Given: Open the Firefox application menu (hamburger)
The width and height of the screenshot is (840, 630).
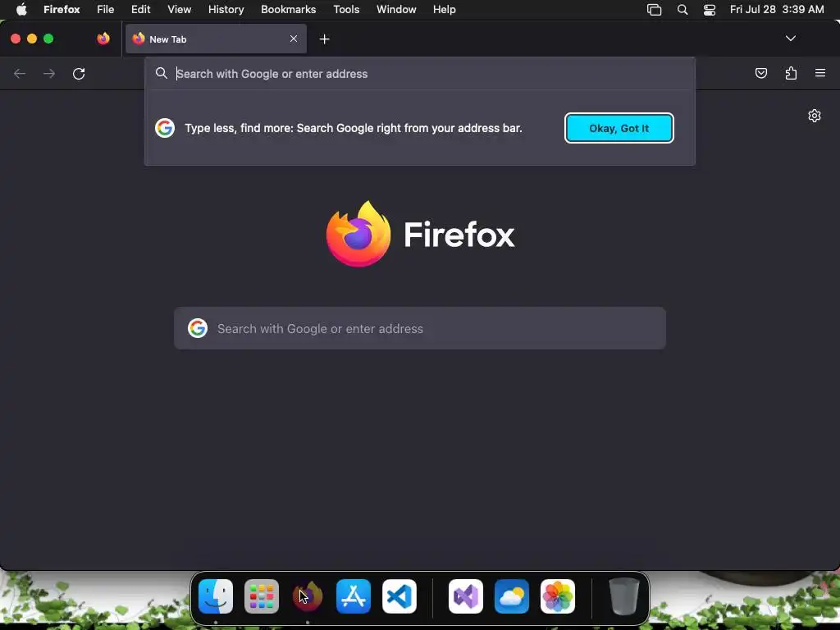Looking at the screenshot, I should tap(820, 73).
